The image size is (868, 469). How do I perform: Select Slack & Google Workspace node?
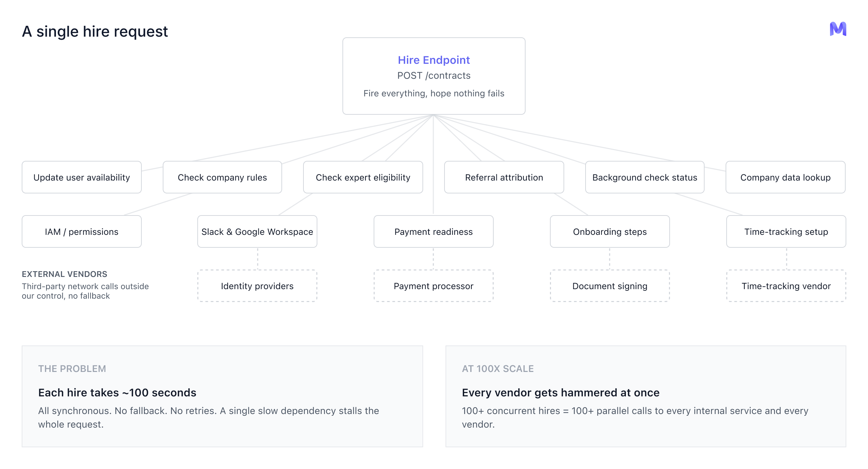(257, 231)
